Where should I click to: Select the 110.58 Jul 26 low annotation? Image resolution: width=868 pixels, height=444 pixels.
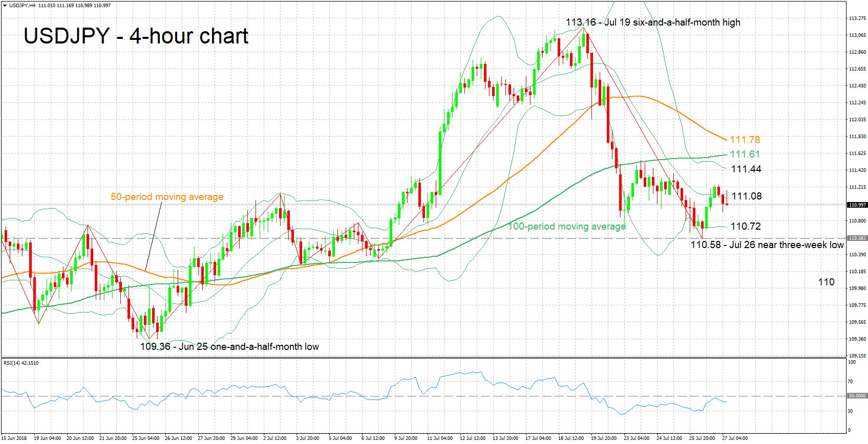coord(767,245)
